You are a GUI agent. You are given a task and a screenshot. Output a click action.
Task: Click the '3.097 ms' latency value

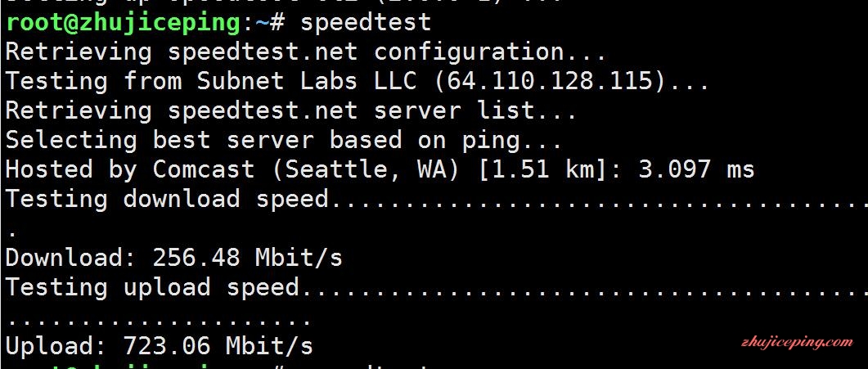[696, 169]
